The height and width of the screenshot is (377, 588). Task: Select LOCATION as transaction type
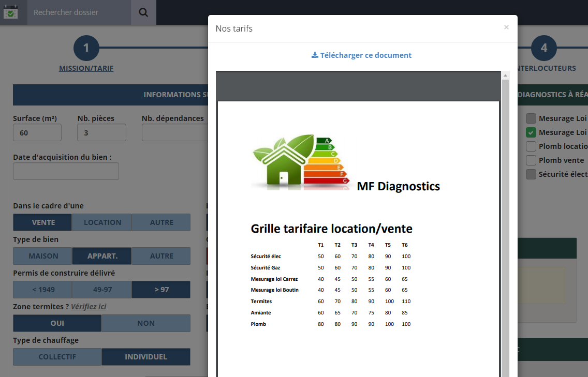[102, 222]
